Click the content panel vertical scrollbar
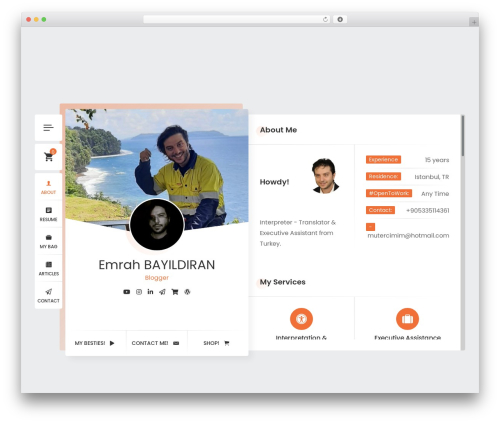 (x=463, y=136)
